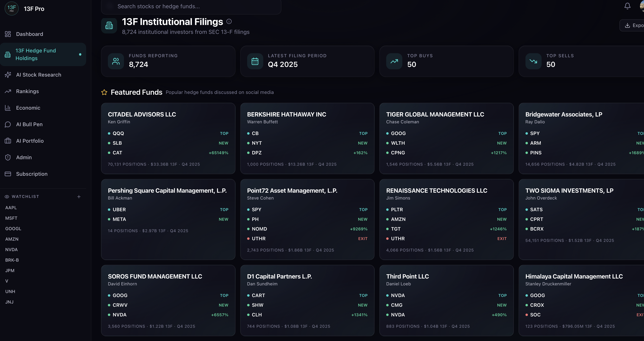This screenshot has width=644, height=341.
Task: Click CMG ticker in Third Point card
Action: [397, 305]
